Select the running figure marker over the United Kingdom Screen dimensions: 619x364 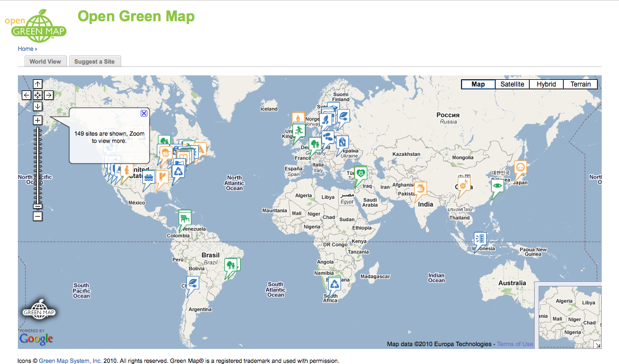click(x=299, y=131)
